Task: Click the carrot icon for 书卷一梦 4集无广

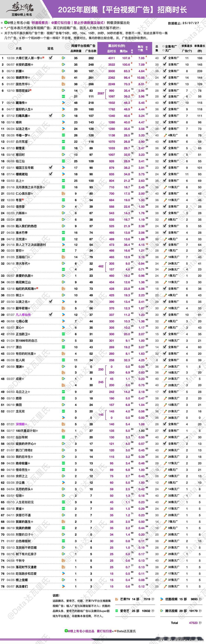Action: coord(165,135)
